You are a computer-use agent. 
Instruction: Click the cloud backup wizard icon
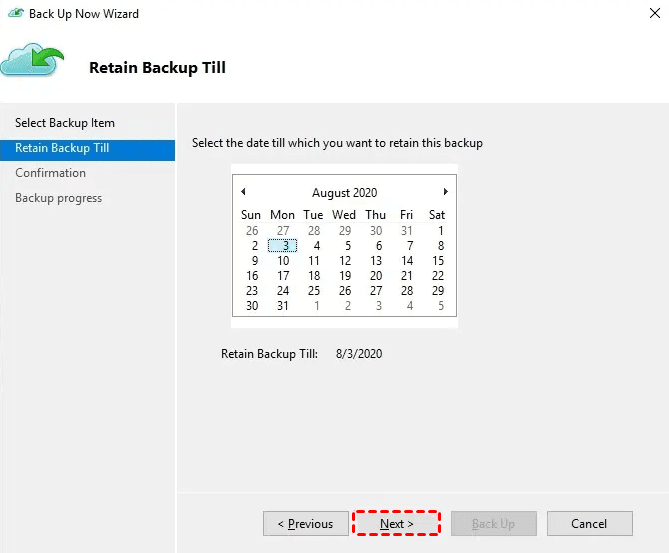pos(32,60)
